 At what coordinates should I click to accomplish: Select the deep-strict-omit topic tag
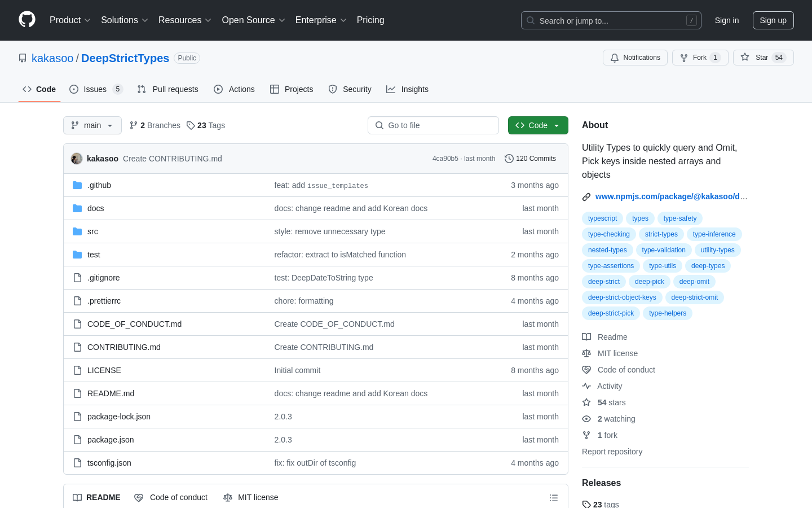point(695,297)
